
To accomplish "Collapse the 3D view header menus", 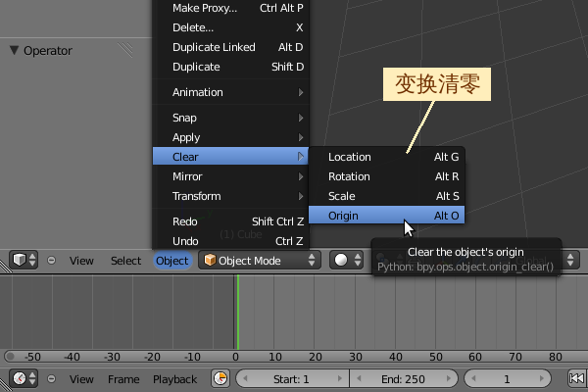I will click(x=51, y=260).
